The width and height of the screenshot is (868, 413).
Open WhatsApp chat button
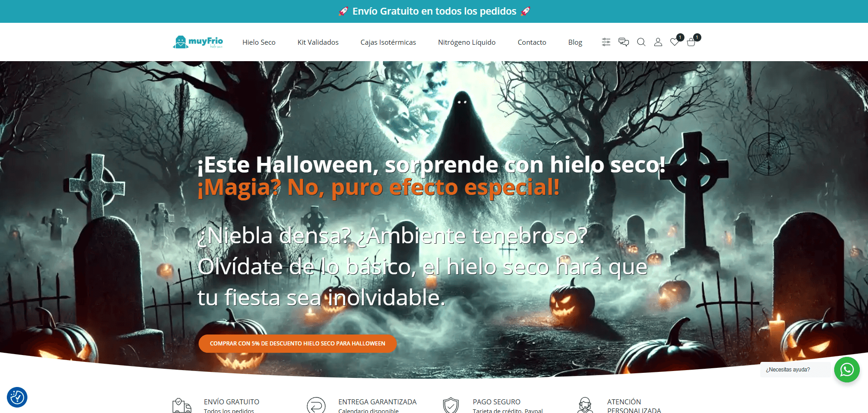847,370
